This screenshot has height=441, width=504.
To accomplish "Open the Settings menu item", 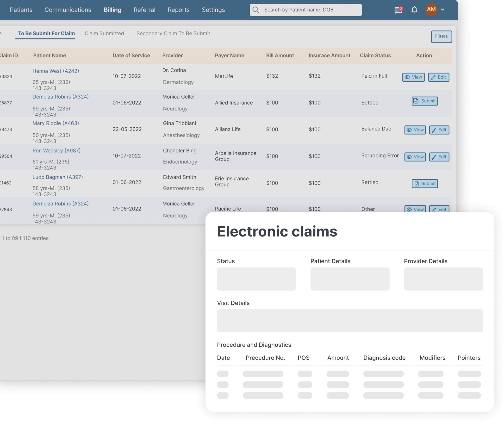I will (213, 10).
